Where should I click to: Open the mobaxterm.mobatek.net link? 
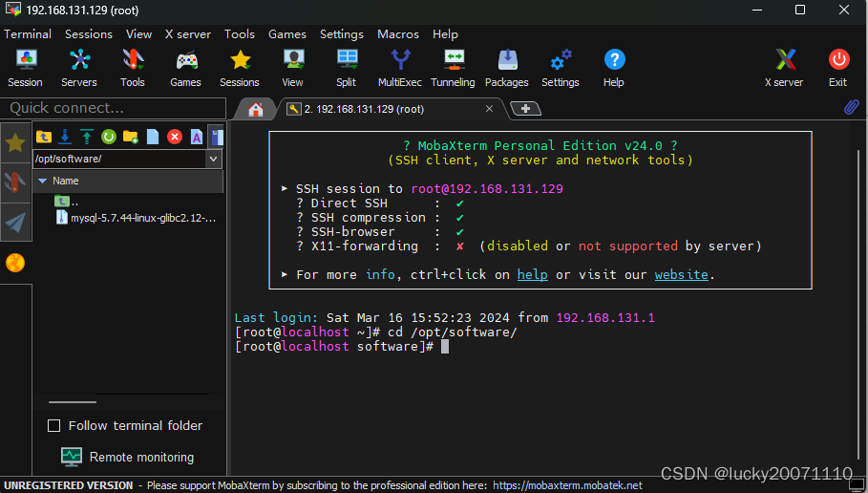(x=567, y=485)
